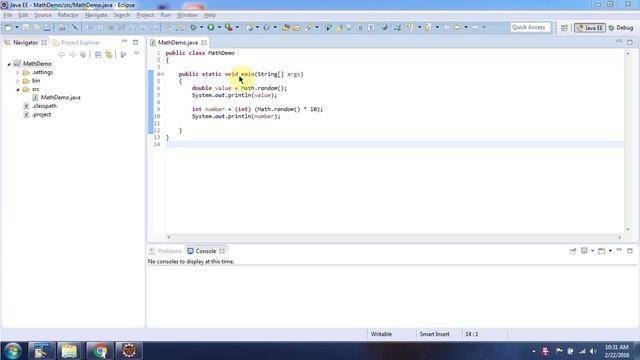Click the Run Last Tool external tools icon

tap(229, 27)
